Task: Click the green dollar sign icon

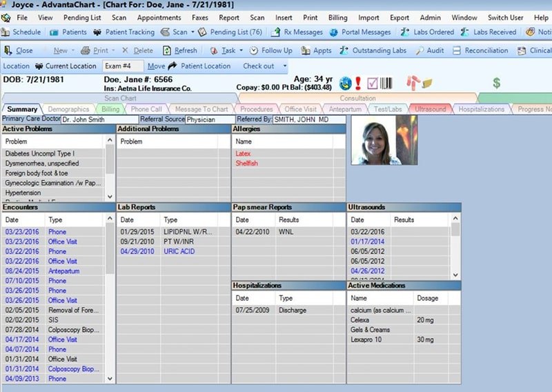Action: (x=496, y=83)
